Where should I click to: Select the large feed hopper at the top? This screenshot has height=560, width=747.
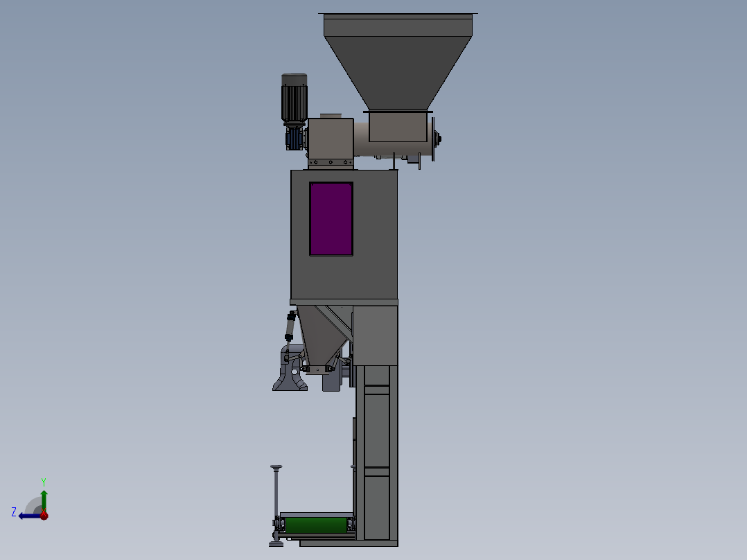click(x=398, y=62)
